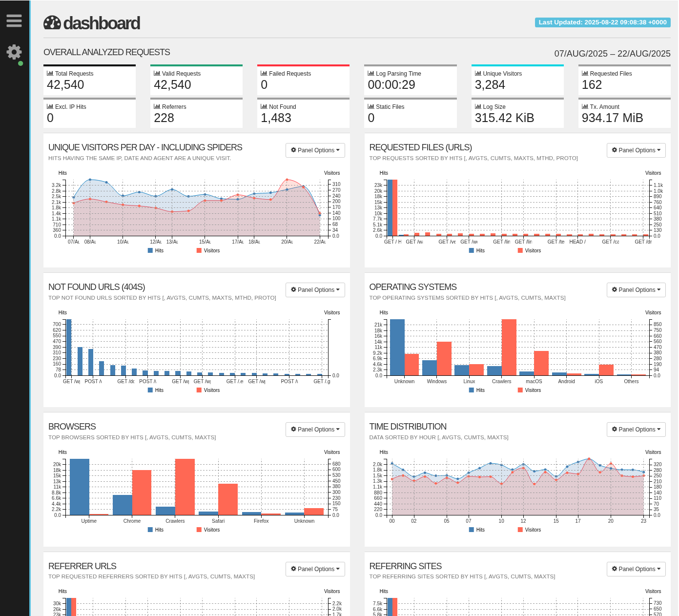
Task: Click chart icon beside Failed Requests
Action: 264,73
